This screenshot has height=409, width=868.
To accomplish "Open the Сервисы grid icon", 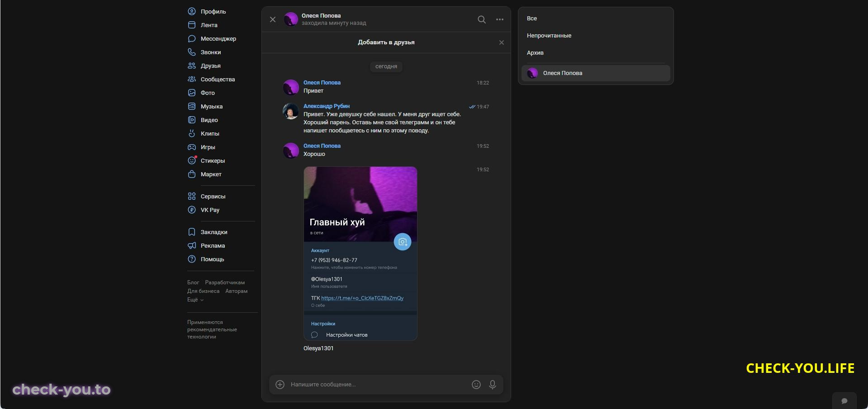I will coord(192,196).
